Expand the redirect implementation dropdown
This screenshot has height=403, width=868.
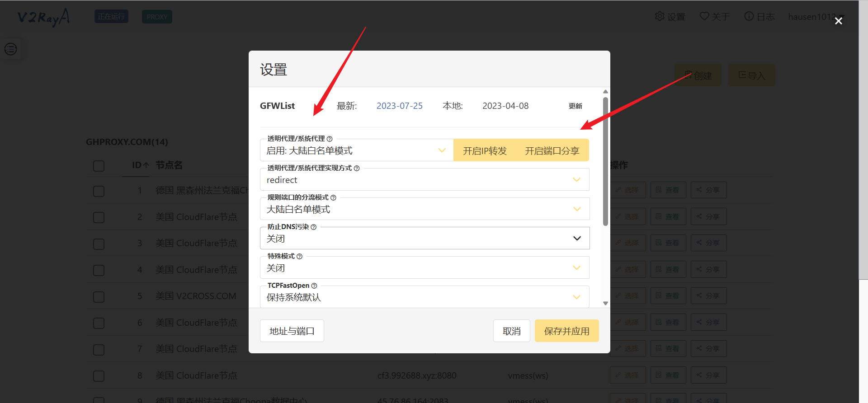(x=425, y=180)
